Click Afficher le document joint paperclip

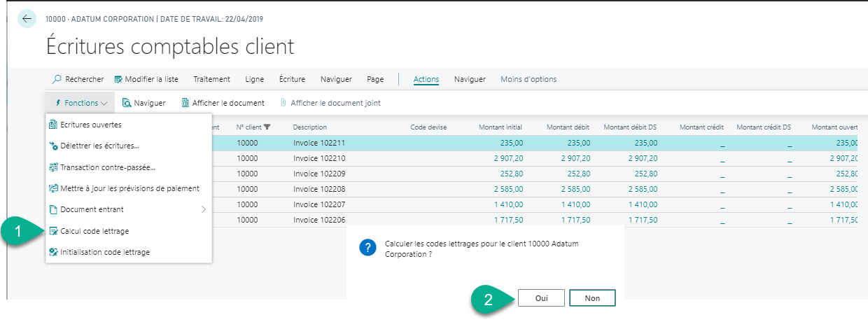pyautogui.click(x=283, y=103)
